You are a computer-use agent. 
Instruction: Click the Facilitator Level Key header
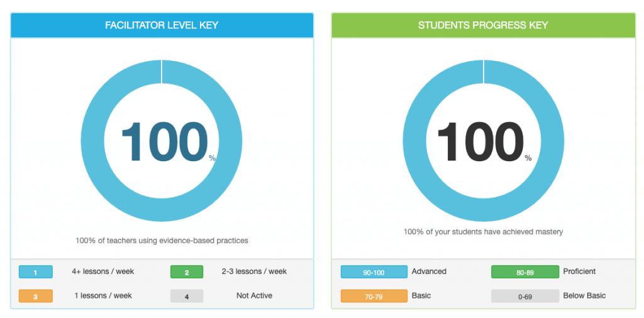click(162, 25)
